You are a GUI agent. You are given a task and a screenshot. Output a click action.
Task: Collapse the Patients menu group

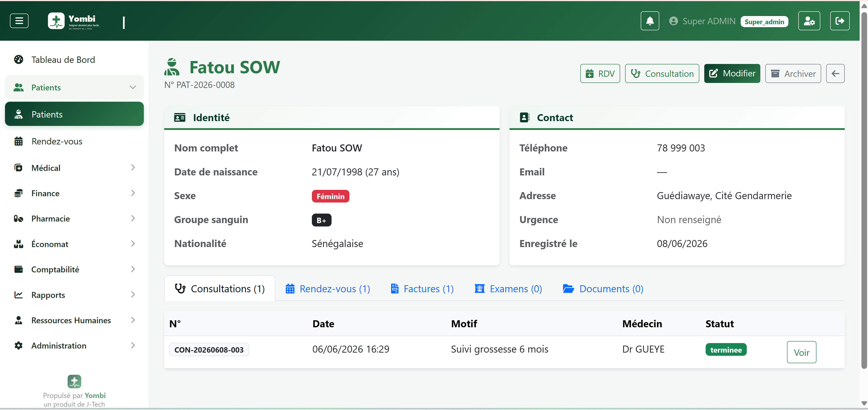pyautogui.click(x=74, y=87)
